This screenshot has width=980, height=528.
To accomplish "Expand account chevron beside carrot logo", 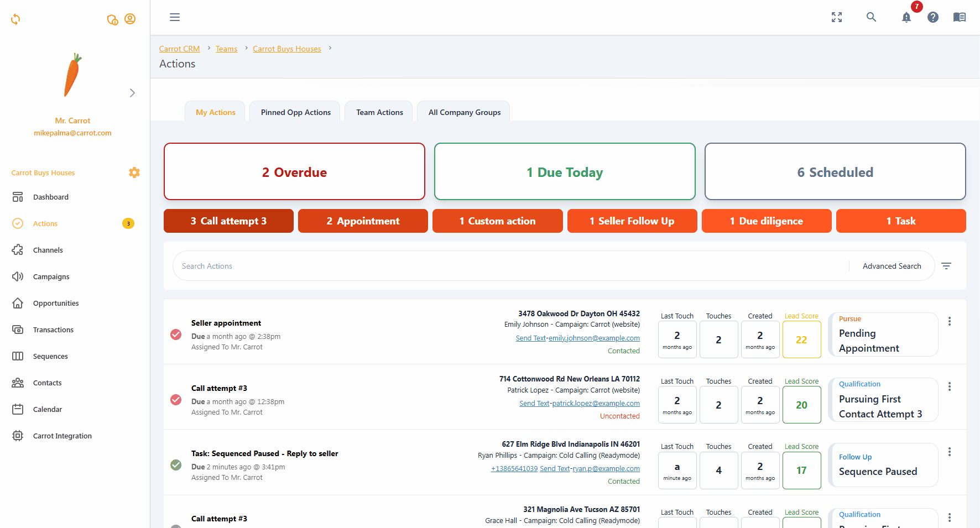I will tap(132, 93).
